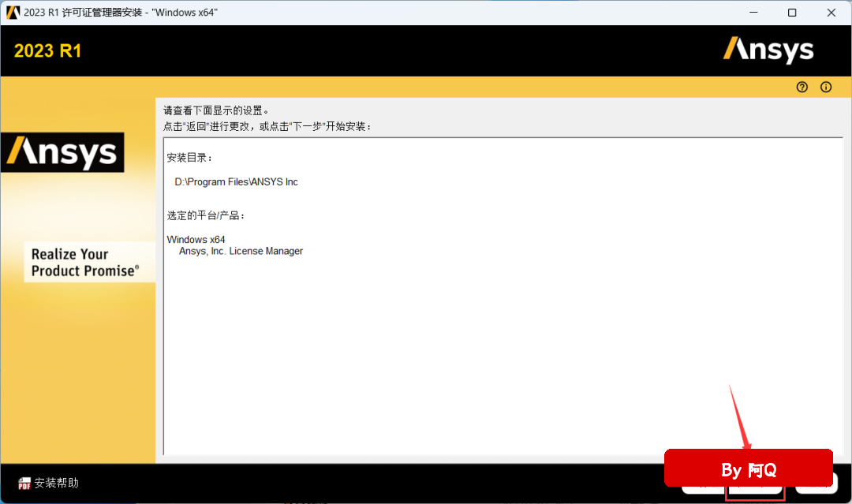This screenshot has height=504, width=852.
Task: Open the circled info icon
Action: tap(826, 88)
